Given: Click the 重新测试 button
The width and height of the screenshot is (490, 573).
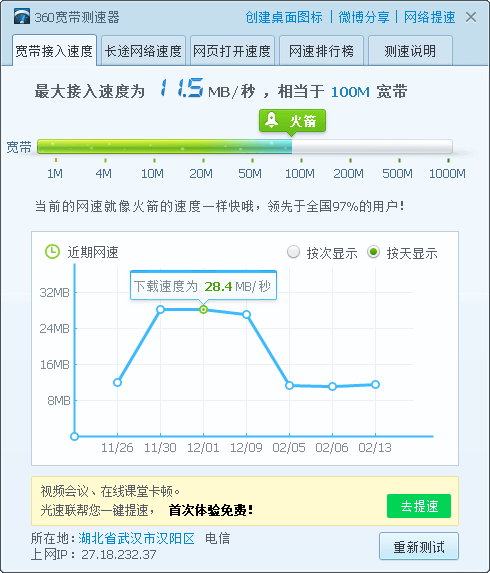Looking at the screenshot, I should pyautogui.click(x=419, y=546).
